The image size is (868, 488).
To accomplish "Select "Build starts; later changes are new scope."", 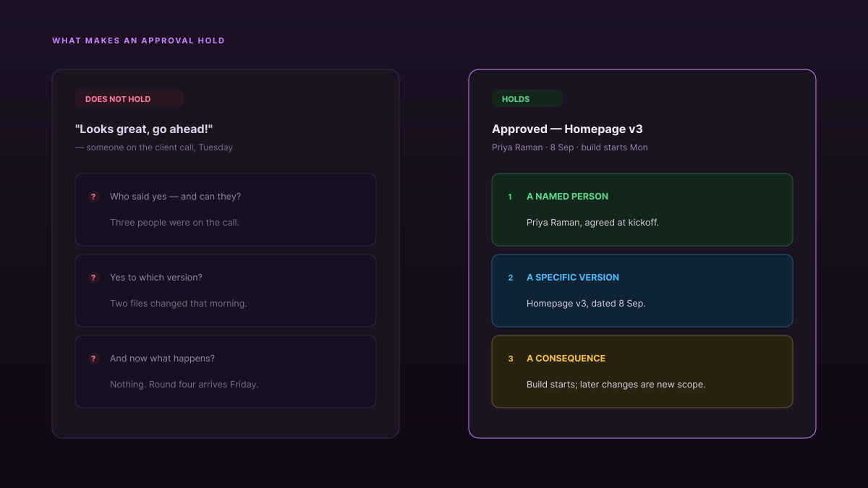I will pos(616,385).
